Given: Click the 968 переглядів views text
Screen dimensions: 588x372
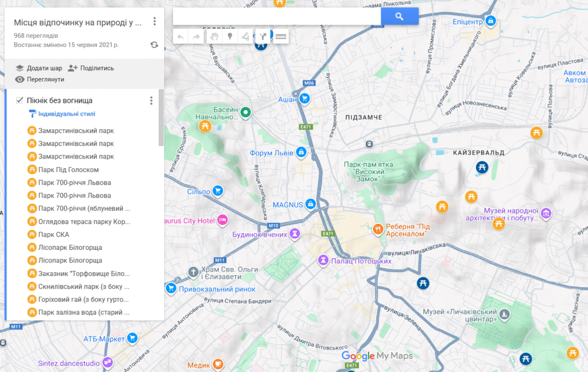Looking at the screenshot, I should [x=36, y=36].
